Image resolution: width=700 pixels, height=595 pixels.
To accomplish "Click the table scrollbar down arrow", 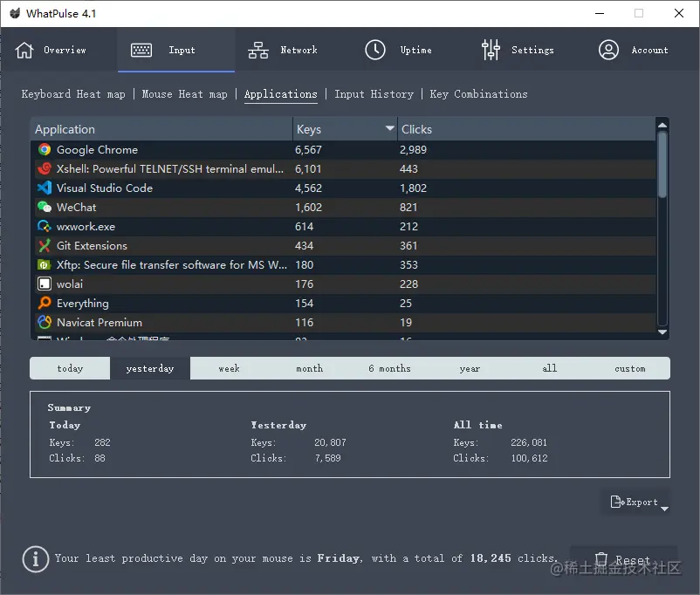I will (x=662, y=332).
